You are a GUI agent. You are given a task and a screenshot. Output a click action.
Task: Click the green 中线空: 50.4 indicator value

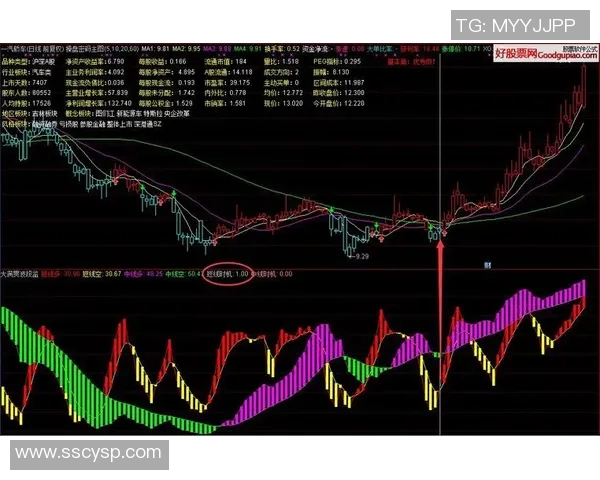[183, 274]
